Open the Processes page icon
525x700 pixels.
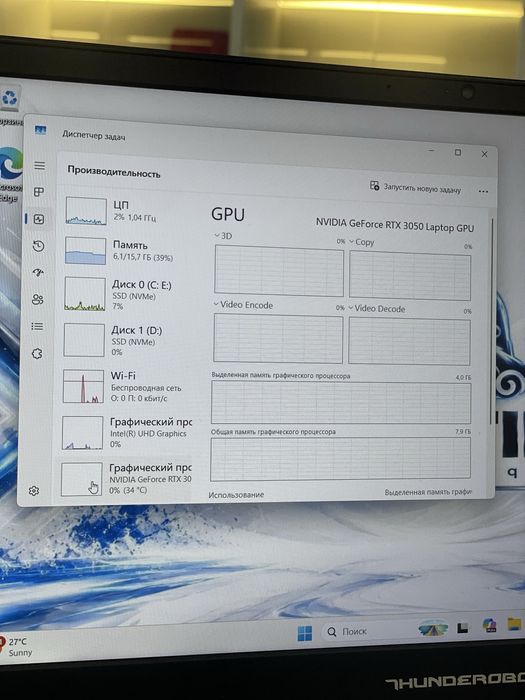pyautogui.click(x=39, y=192)
